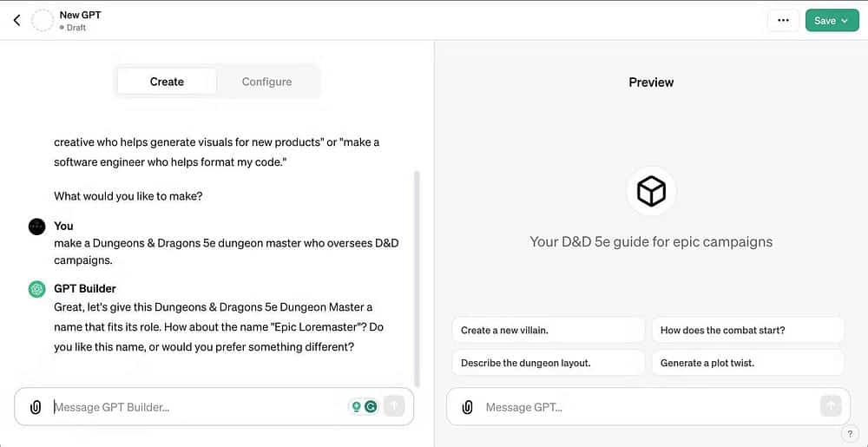Select 'Describe the dungeon layout.' prompt
Viewport: 868px width, 447px height.
point(549,363)
